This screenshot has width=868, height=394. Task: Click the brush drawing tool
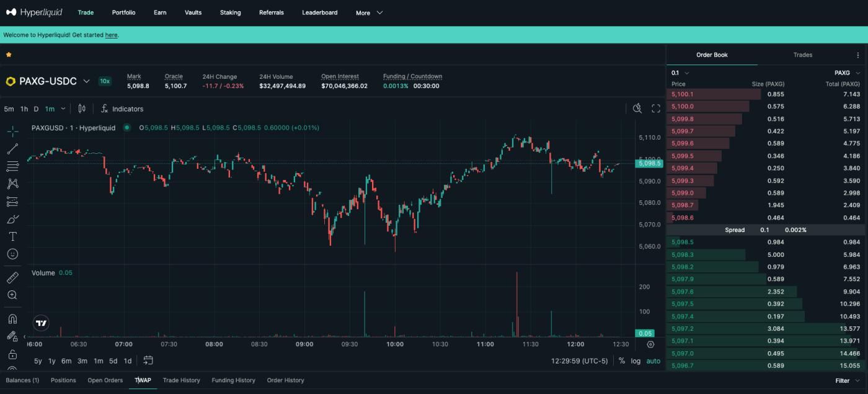tap(12, 219)
